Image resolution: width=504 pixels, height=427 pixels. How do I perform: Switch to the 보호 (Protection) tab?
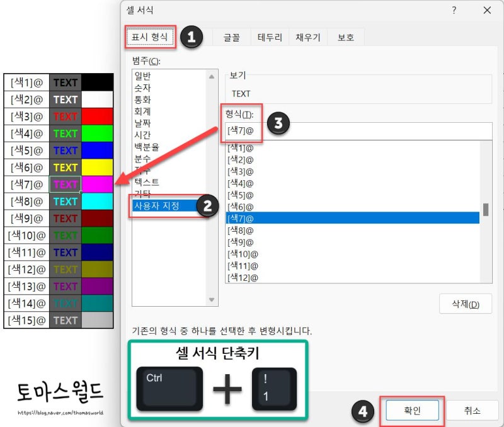pos(344,37)
